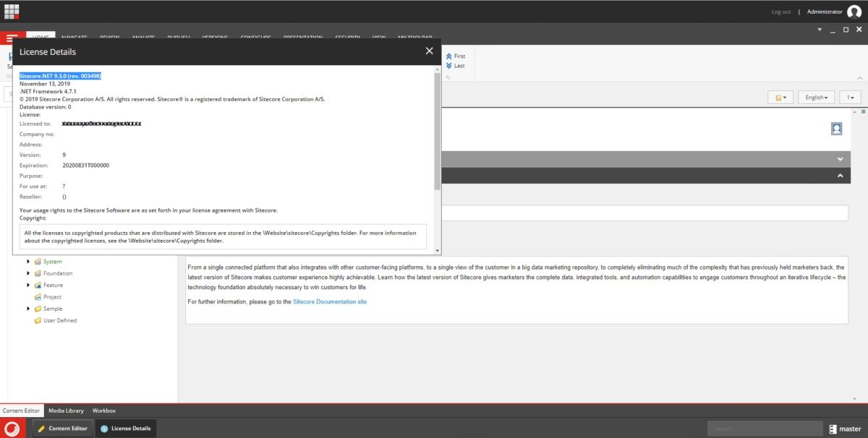Open the English language dropdown
This screenshot has width=868, height=438.
(x=816, y=97)
